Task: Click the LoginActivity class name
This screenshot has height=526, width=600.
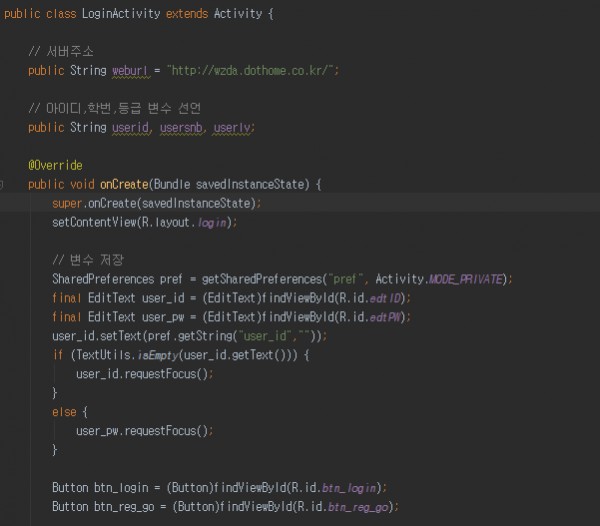Action: 121,14
